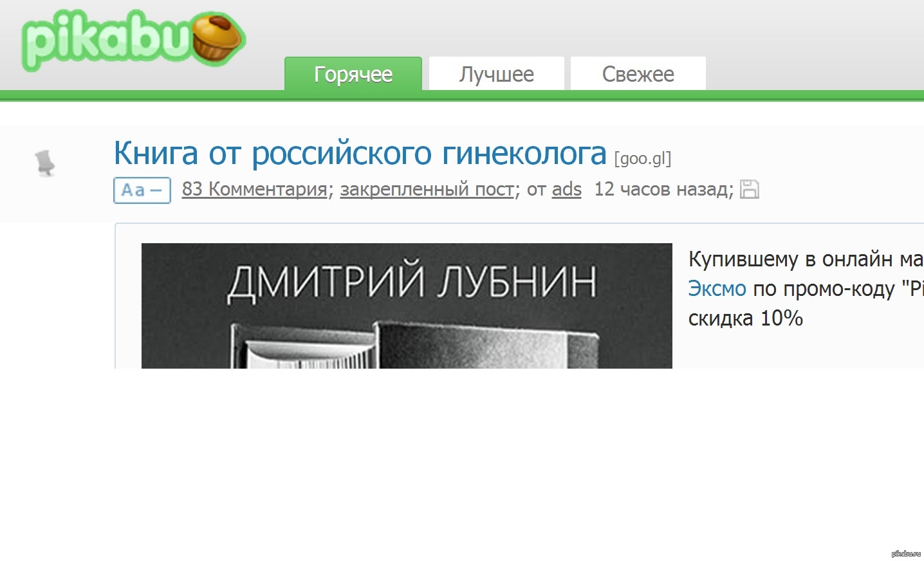Click the pushpin icon beside the post
This screenshot has width=924, height=561.
click(x=44, y=163)
